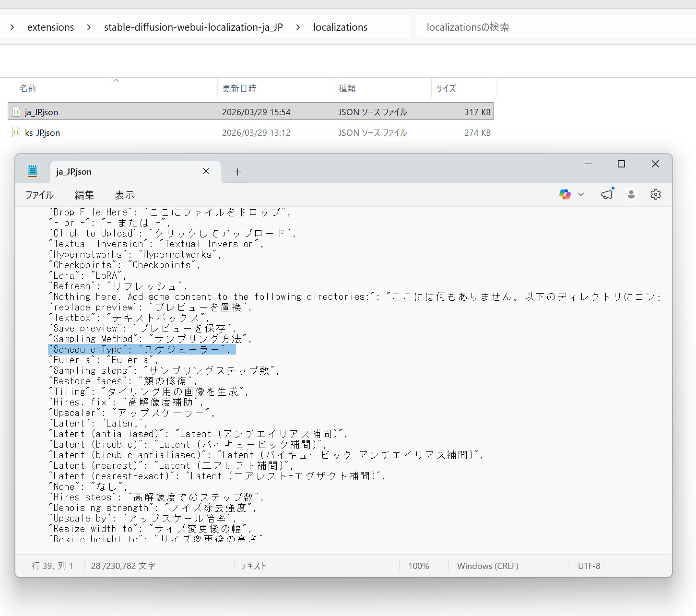
Task: Sort files by 更新日時 column
Action: coord(239,88)
